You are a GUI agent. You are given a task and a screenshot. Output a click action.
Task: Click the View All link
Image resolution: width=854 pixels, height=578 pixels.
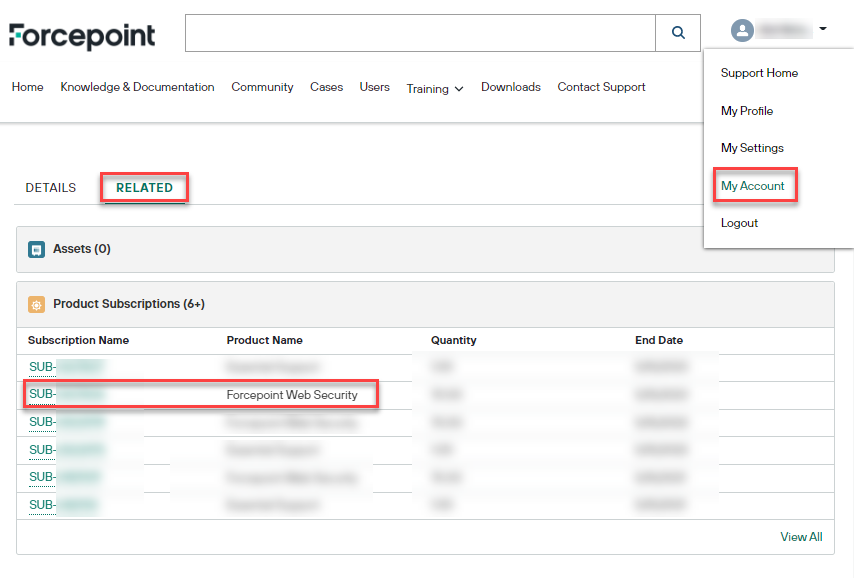click(x=801, y=537)
